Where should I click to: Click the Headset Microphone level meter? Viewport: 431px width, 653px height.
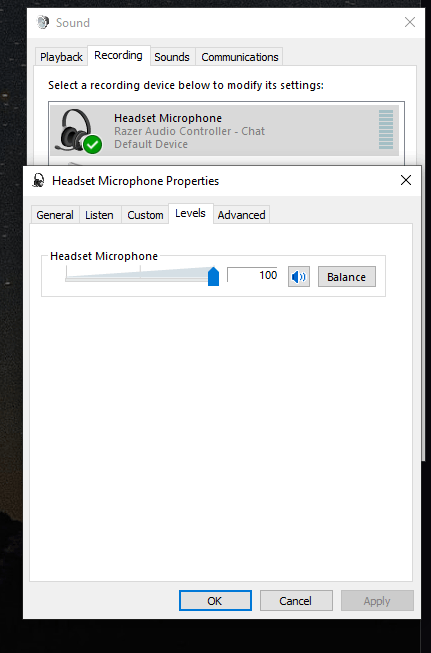tap(386, 130)
